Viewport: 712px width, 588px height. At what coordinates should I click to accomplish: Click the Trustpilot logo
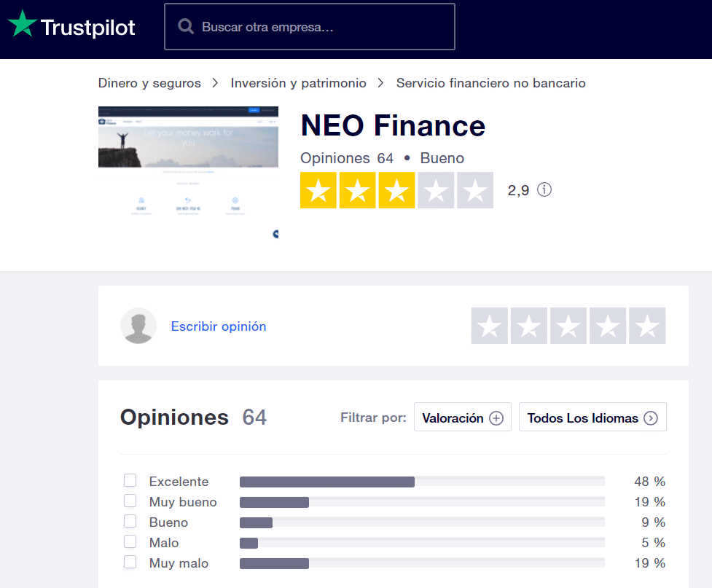click(x=71, y=26)
